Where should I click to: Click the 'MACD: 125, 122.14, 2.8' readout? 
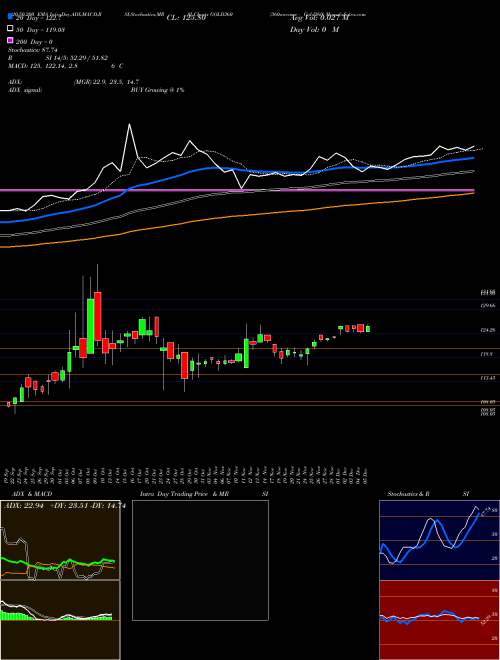click(43, 66)
